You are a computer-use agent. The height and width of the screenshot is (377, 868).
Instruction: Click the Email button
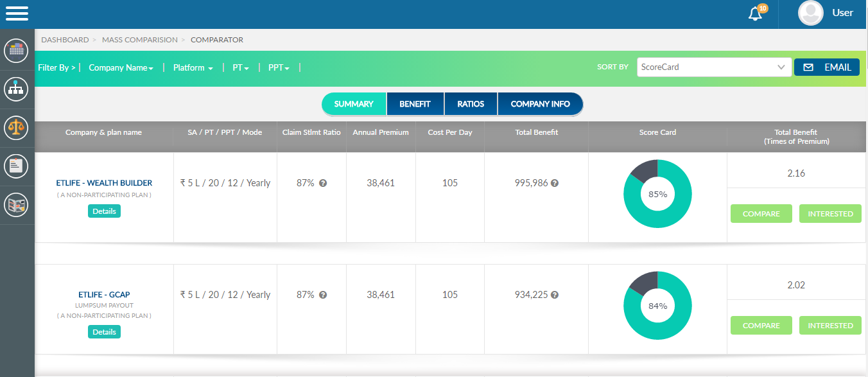[x=826, y=67]
